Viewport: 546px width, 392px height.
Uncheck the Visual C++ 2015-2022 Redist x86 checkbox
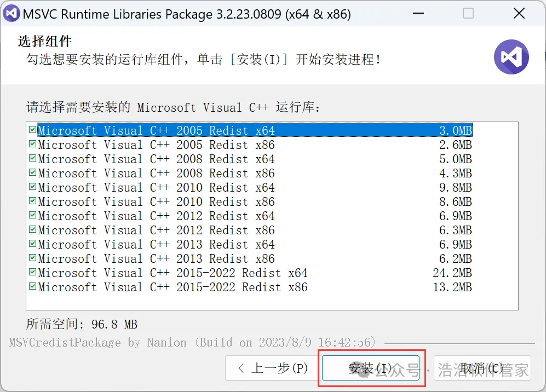[32, 287]
